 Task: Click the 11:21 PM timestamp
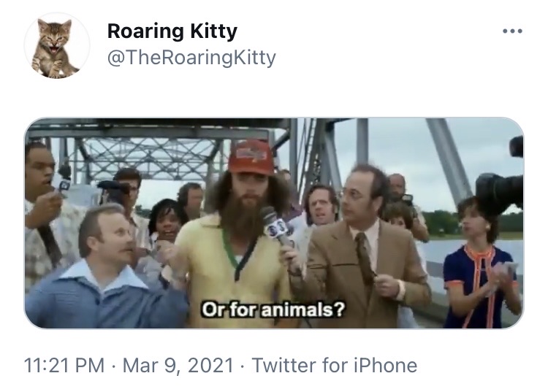point(64,366)
